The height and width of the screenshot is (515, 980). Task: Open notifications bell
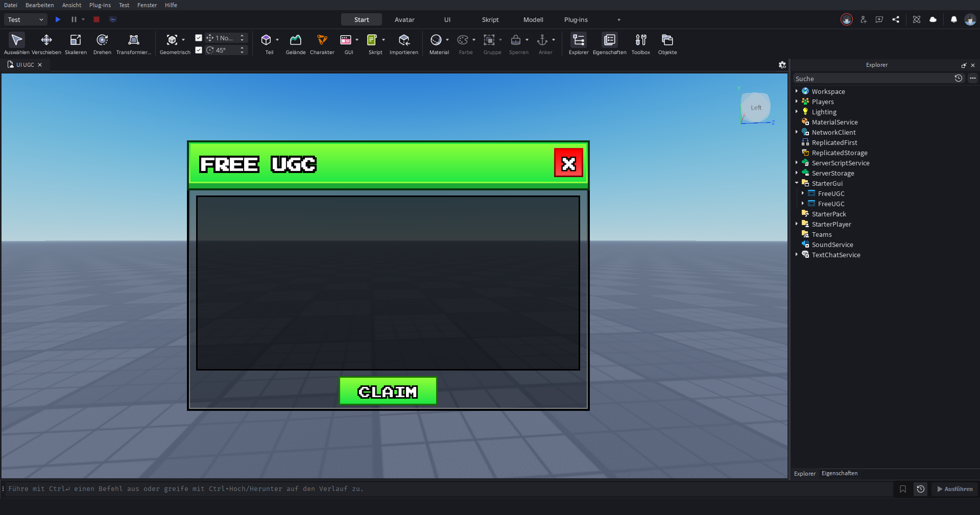954,19
